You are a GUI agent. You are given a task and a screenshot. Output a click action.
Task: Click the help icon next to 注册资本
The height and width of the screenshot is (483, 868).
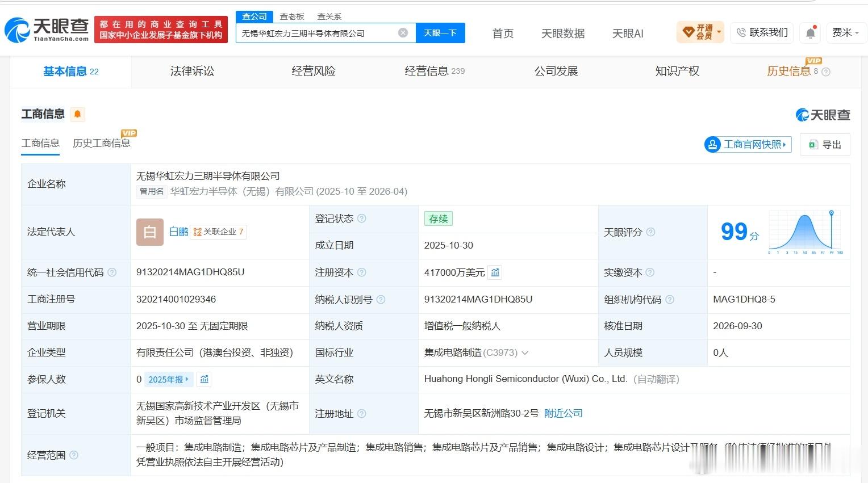click(362, 272)
